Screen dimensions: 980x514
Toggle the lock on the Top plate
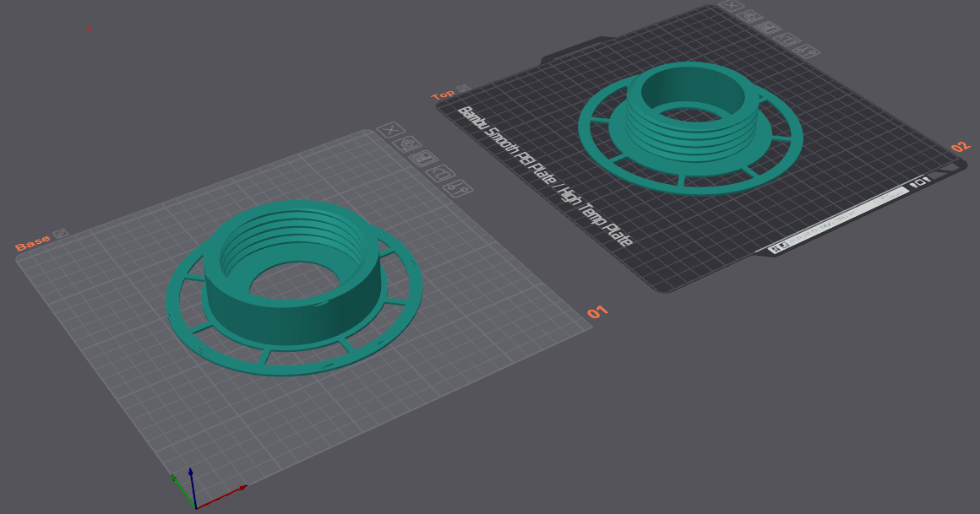[787, 41]
